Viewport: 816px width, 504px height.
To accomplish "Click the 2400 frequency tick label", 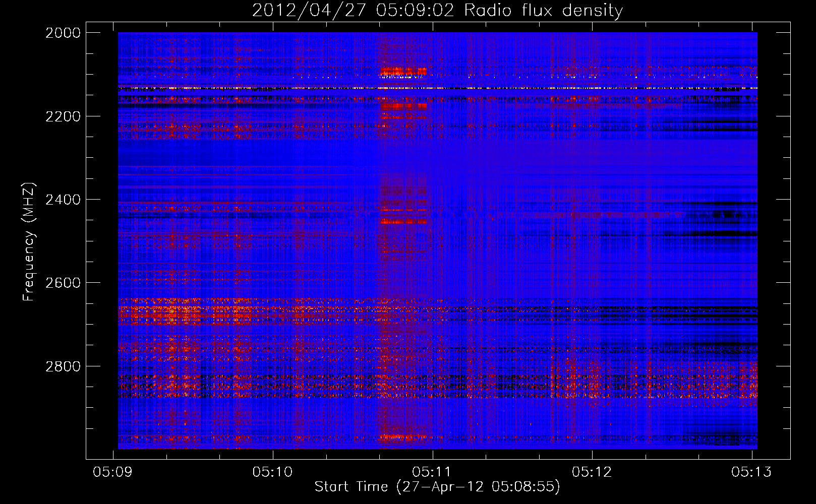I will coord(63,200).
